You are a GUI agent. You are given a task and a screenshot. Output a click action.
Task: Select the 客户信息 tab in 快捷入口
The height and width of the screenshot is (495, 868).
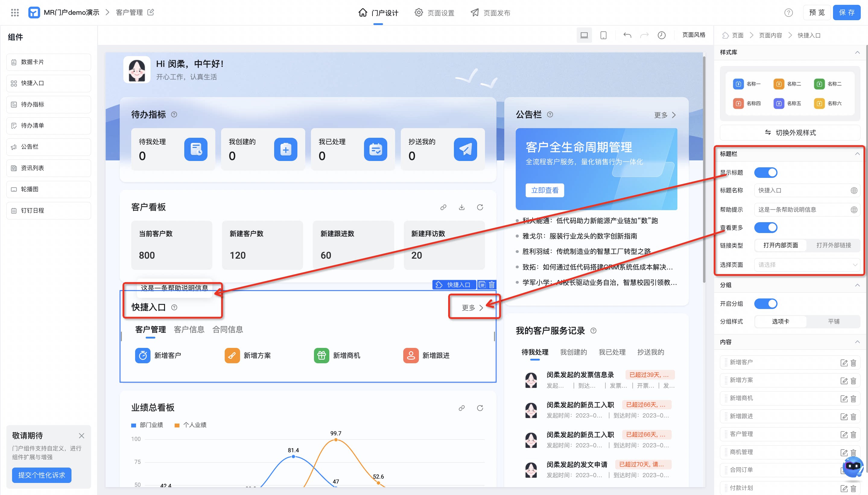click(189, 329)
